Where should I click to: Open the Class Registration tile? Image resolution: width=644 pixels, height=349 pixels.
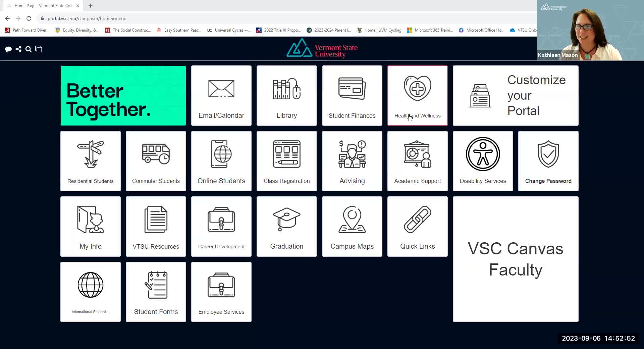click(286, 161)
